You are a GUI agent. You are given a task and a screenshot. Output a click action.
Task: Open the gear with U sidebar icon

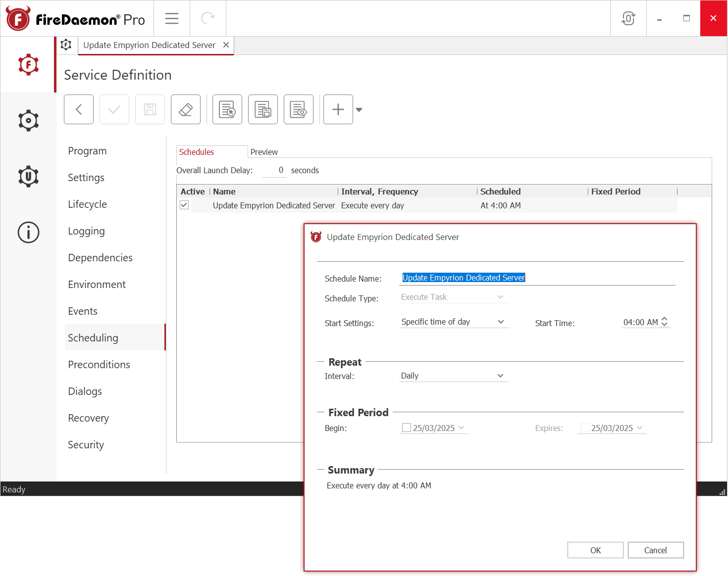[x=28, y=176]
